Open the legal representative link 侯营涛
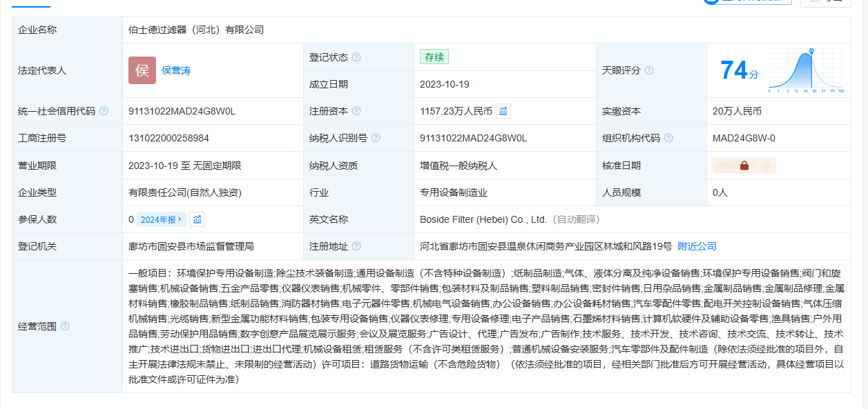The height and width of the screenshot is (409, 868). point(176,70)
